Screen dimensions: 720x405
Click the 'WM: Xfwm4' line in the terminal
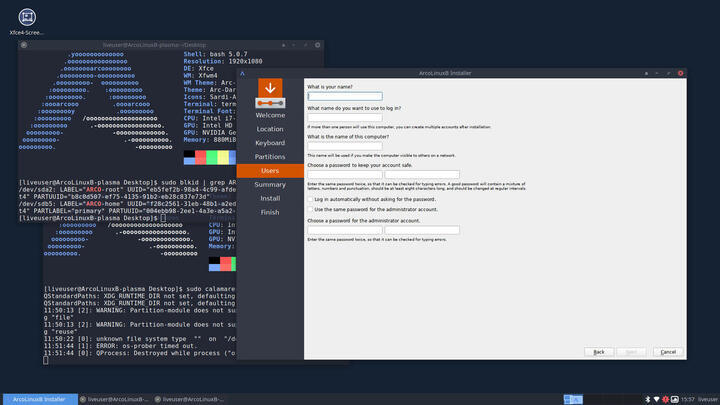point(201,76)
